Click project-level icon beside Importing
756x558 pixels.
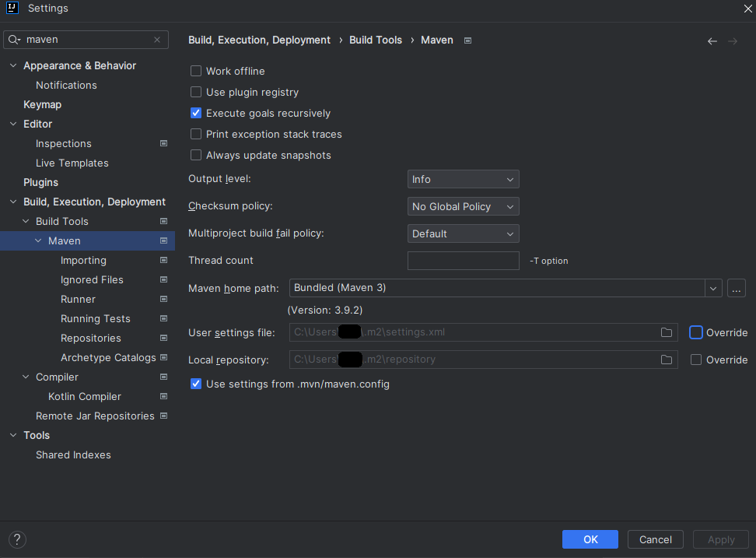(164, 260)
